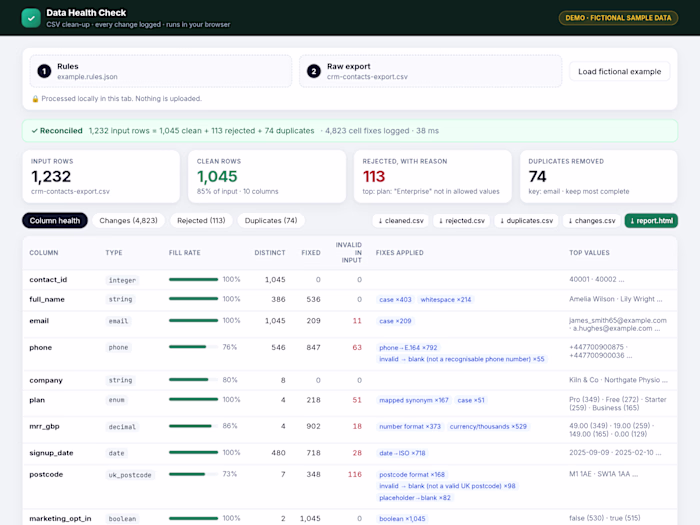700x525 pixels.
Task: Click the 'integer' type badge
Action: click(x=122, y=280)
